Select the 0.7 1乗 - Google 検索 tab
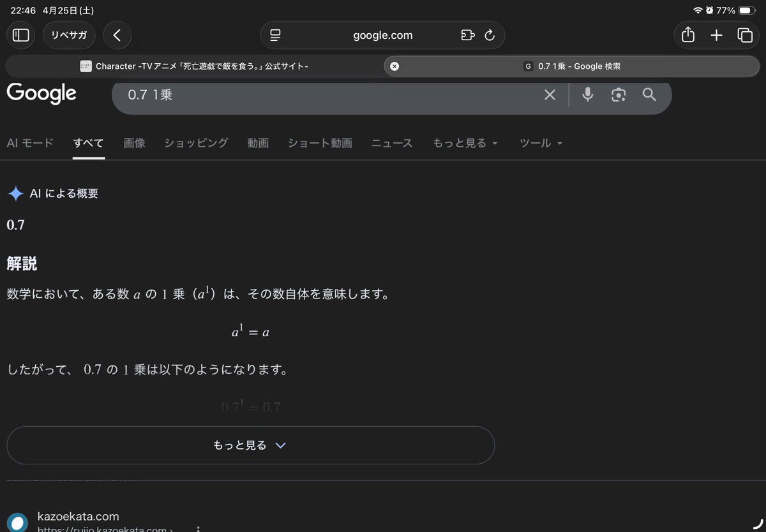 [x=571, y=66]
